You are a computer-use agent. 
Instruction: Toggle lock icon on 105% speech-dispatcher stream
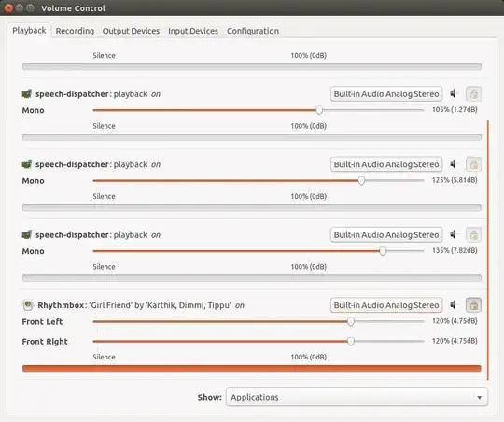473,94
